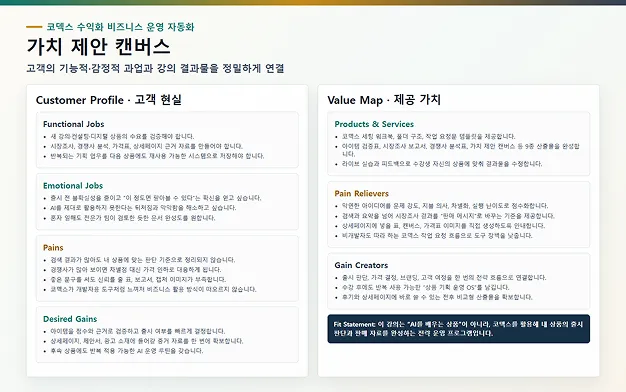Click the tagline beginning '고객의 기능적·감정적 과업과'

155,68
